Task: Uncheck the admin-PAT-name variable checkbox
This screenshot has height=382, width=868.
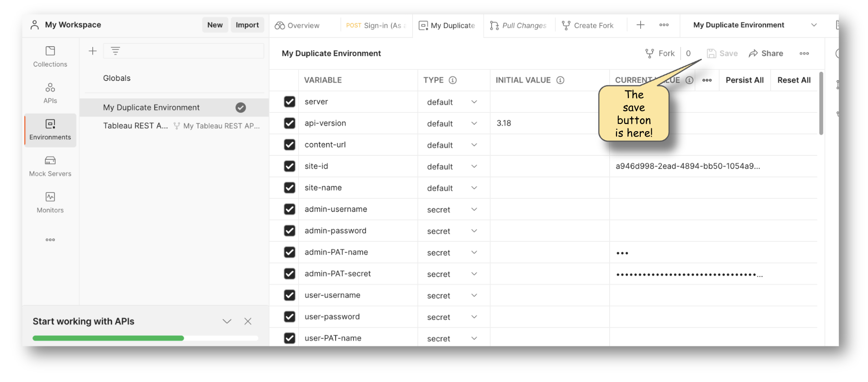Action: pos(289,252)
